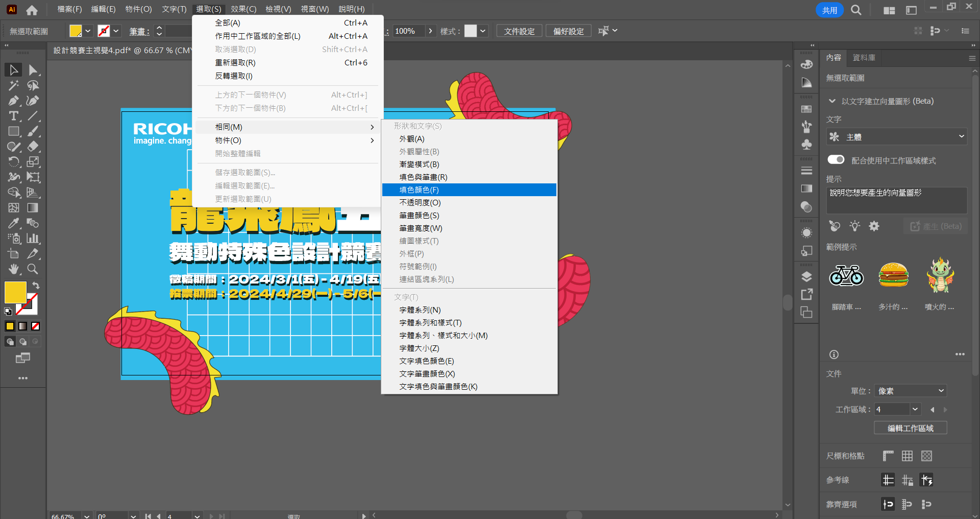The height and width of the screenshot is (519, 980).
Task: Toggle the rulers display icon
Action: tap(888, 456)
